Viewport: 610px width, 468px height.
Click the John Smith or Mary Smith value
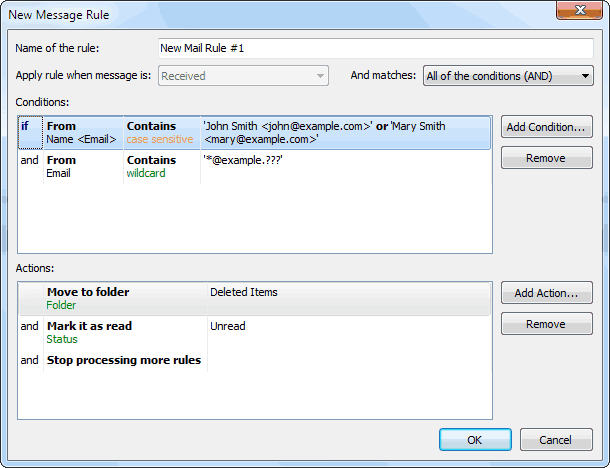click(x=345, y=133)
